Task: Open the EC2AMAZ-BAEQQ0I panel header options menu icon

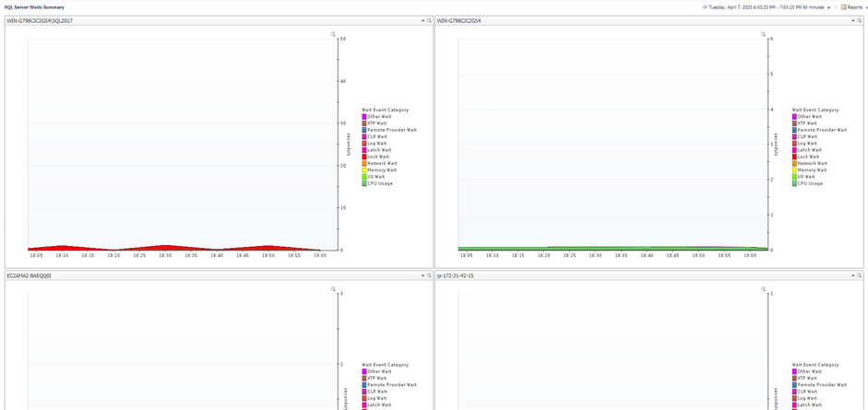Action: (x=429, y=275)
